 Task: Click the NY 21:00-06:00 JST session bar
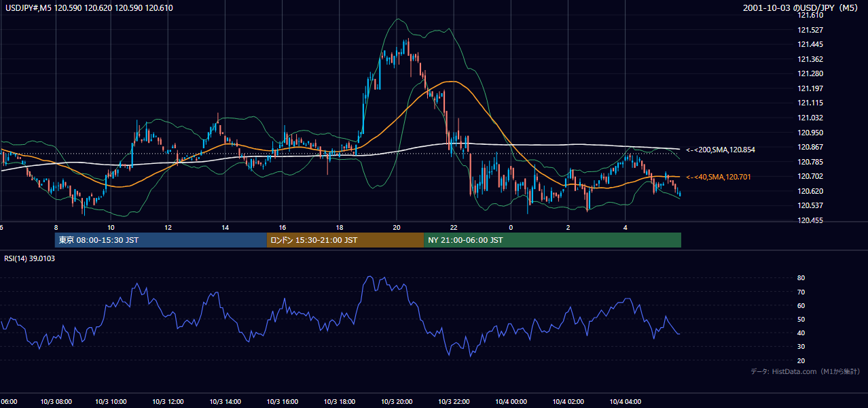(x=552, y=240)
